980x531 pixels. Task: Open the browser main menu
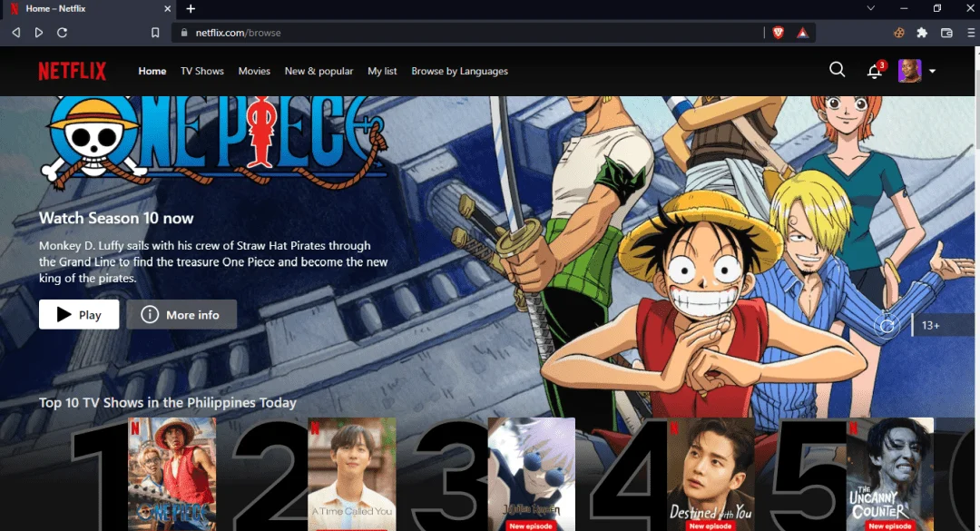coord(971,33)
